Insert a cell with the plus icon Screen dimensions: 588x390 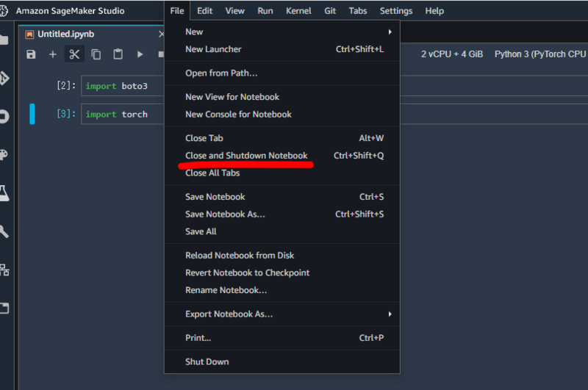pyautogui.click(x=52, y=54)
